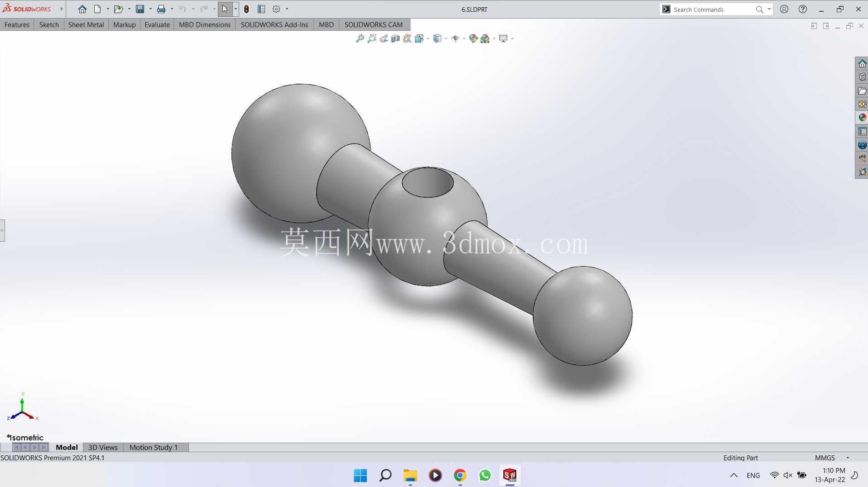Click the Apply Scene icon

[485, 38]
